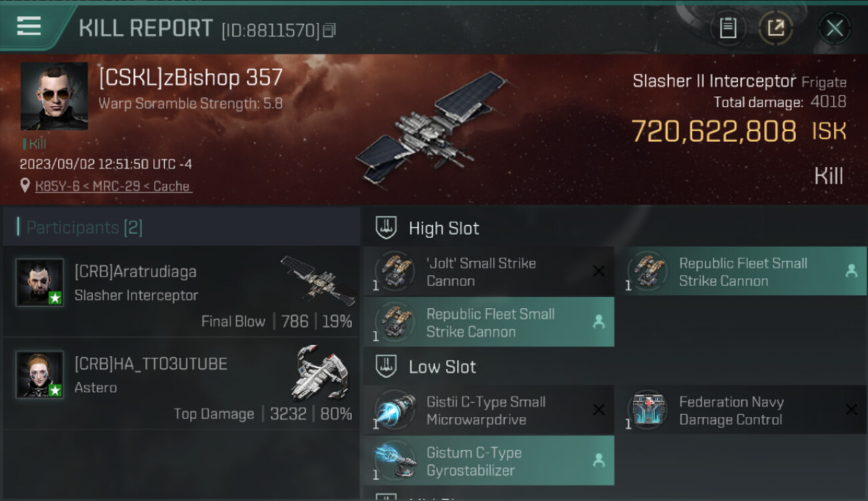Open K85Y-6 < MRC-29 < Cache location link
Viewport: 868px width, 501px height.
point(114,186)
